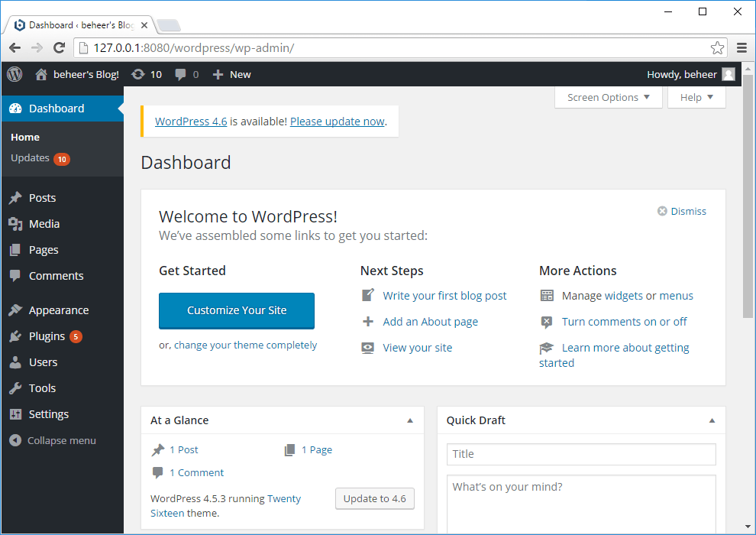Click the comments bubble icon in admin bar
The height and width of the screenshot is (535, 756).
coord(181,74)
